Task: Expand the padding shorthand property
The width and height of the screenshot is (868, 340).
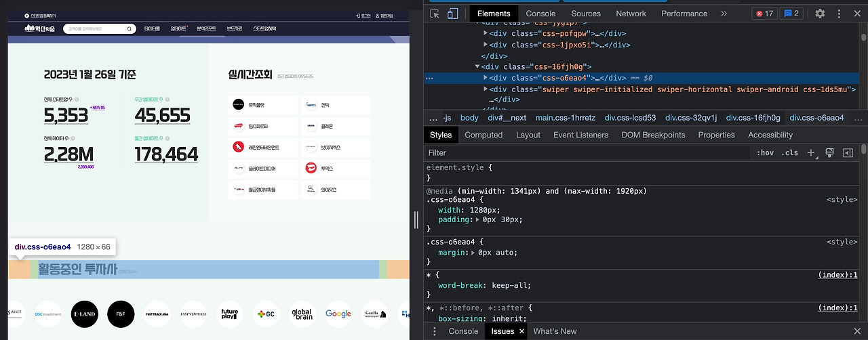Action: pos(476,220)
